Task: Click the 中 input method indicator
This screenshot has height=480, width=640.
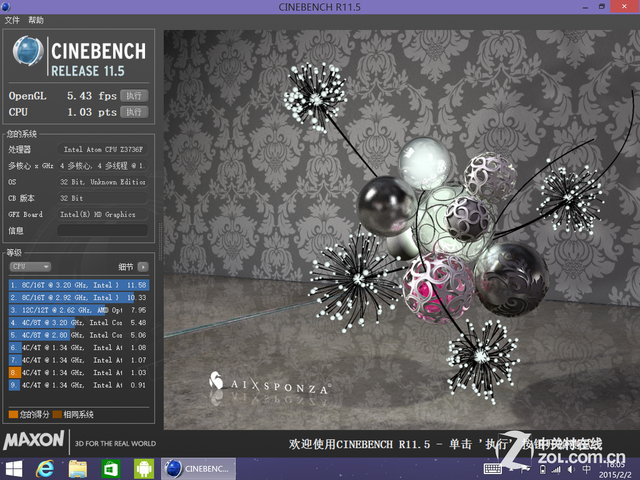Action: click(x=587, y=470)
